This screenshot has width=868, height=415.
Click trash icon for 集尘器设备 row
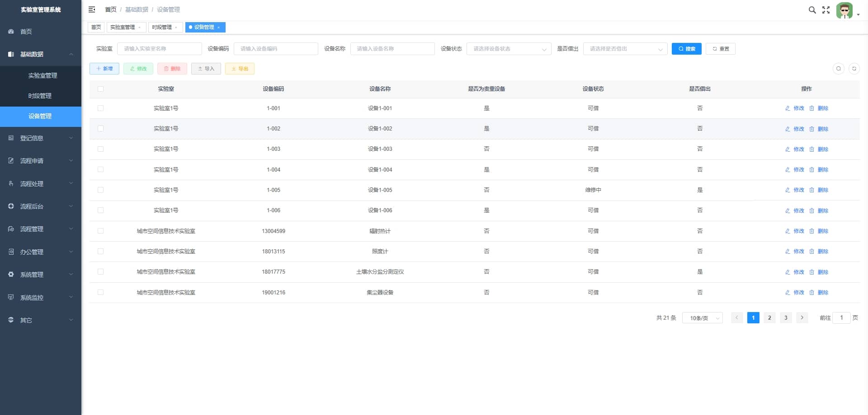[x=811, y=293]
